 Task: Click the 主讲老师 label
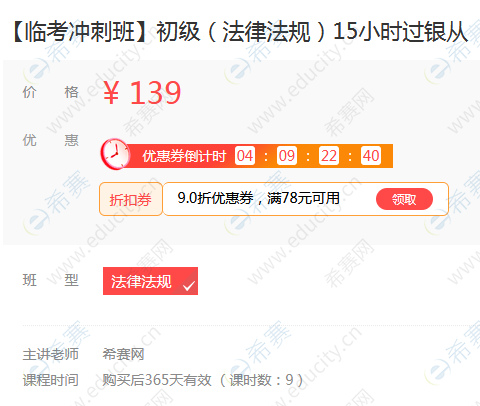tap(51, 354)
